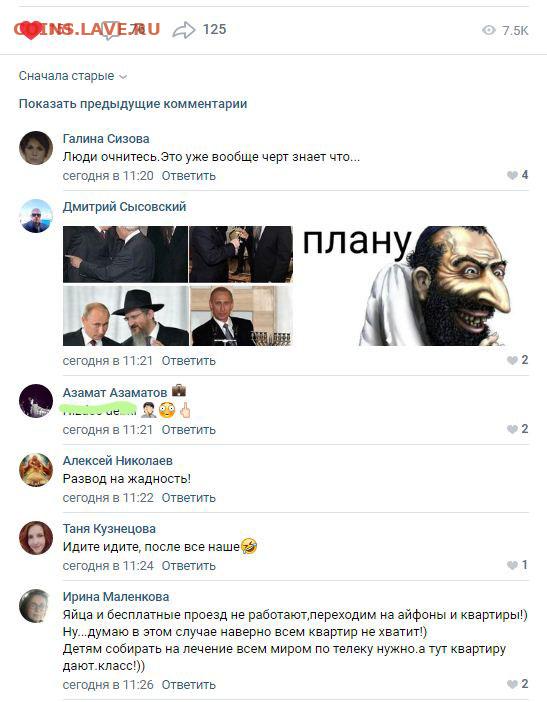Like Таня Кузнецова's comment via heart icon

point(512,565)
